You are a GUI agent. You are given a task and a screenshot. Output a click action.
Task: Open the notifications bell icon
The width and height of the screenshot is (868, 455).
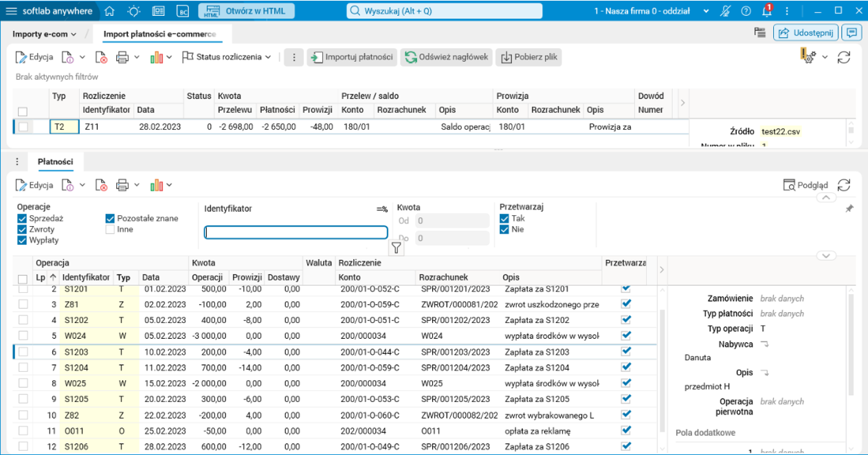pos(766,11)
